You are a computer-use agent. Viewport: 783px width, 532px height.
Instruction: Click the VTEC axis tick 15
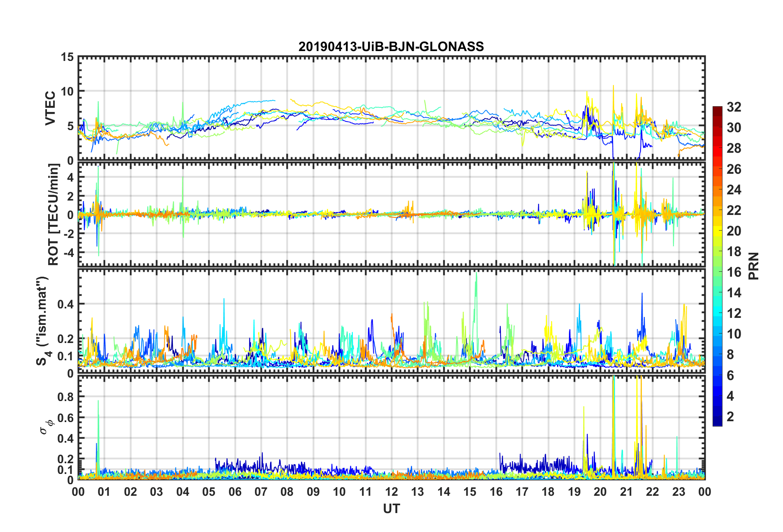pyautogui.click(x=68, y=58)
